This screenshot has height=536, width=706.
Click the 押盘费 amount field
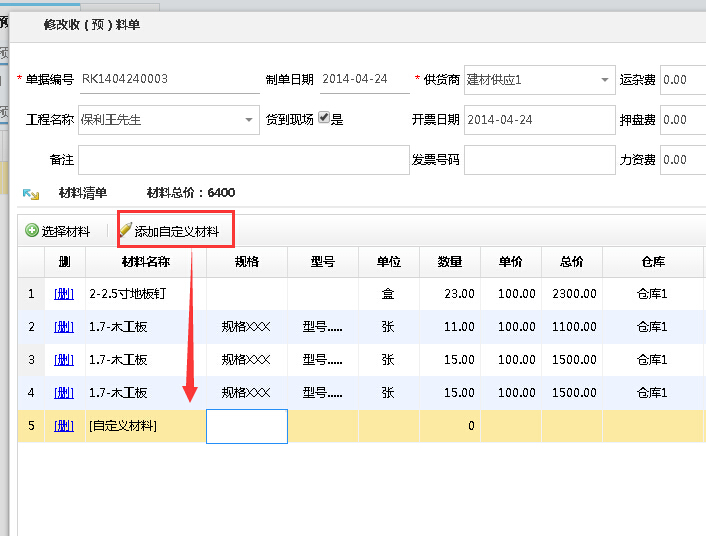[683, 120]
